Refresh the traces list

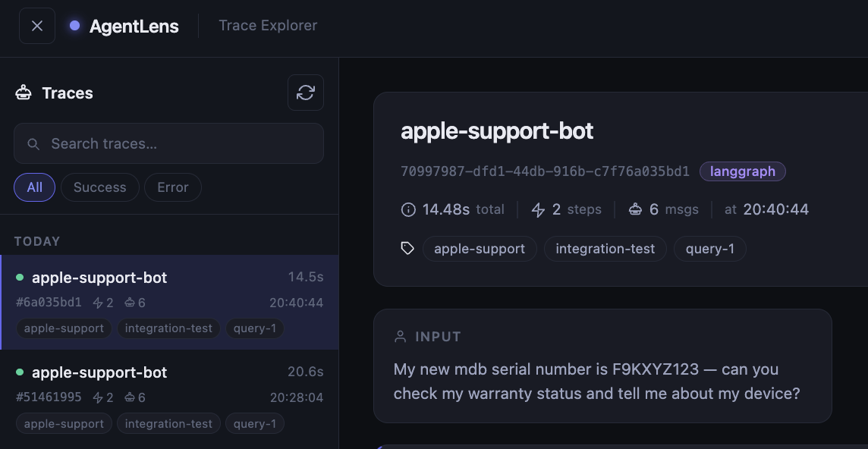click(x=306, y=93)
